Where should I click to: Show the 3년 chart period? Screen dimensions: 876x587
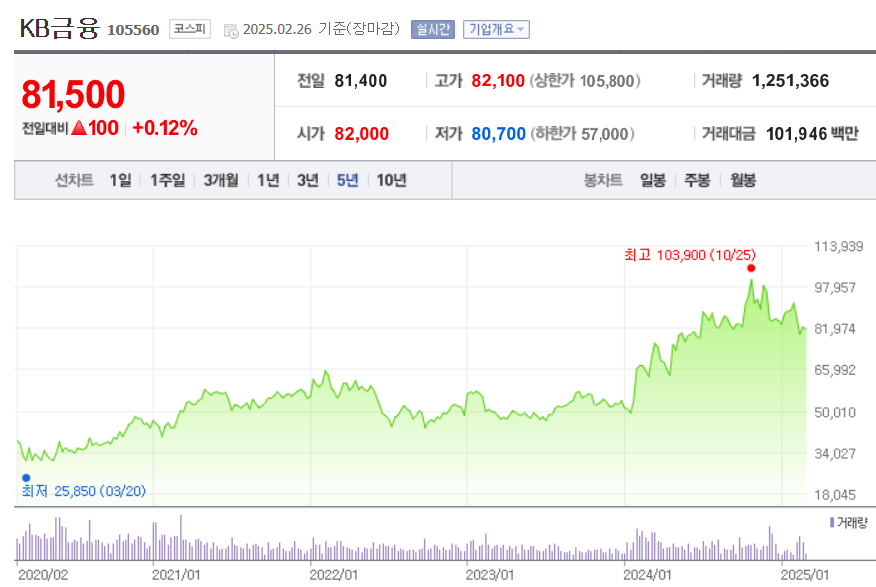click(308, 180)
